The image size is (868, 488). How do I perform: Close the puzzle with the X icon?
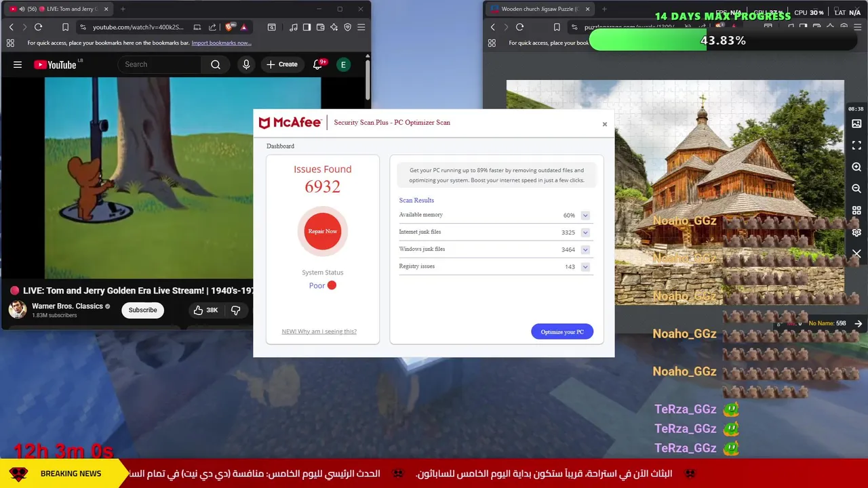(x=856, y=253)
